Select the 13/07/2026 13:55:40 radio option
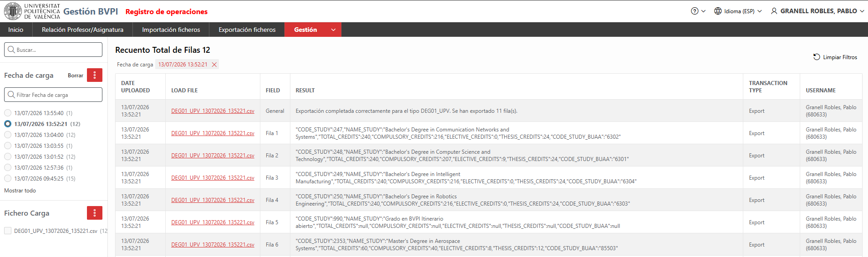Screen dimensions: 868x257 (x=8, y=113)
